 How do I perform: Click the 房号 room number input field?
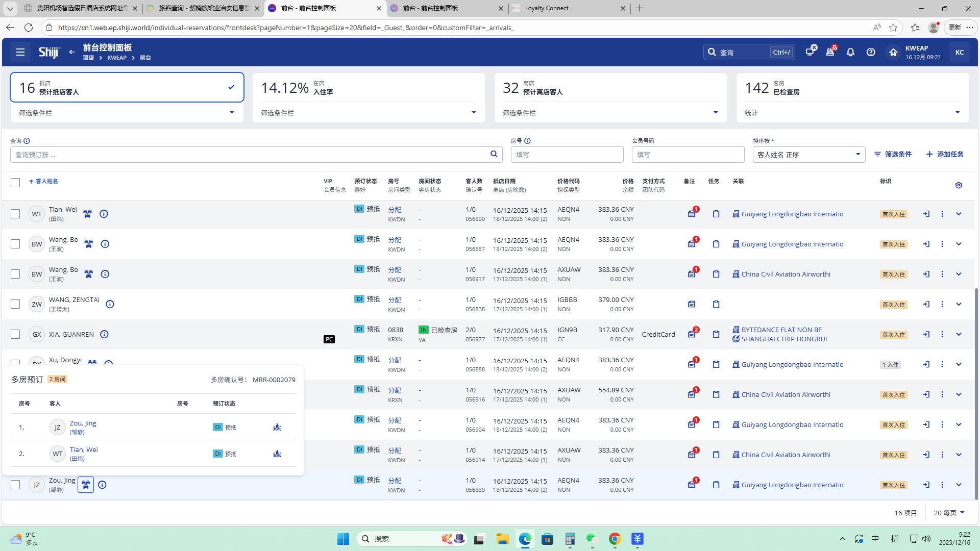(x=567, y=155)
